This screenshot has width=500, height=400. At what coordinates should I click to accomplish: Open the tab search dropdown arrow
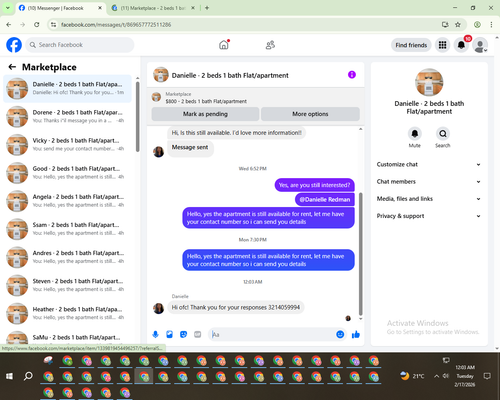point(8,8)
